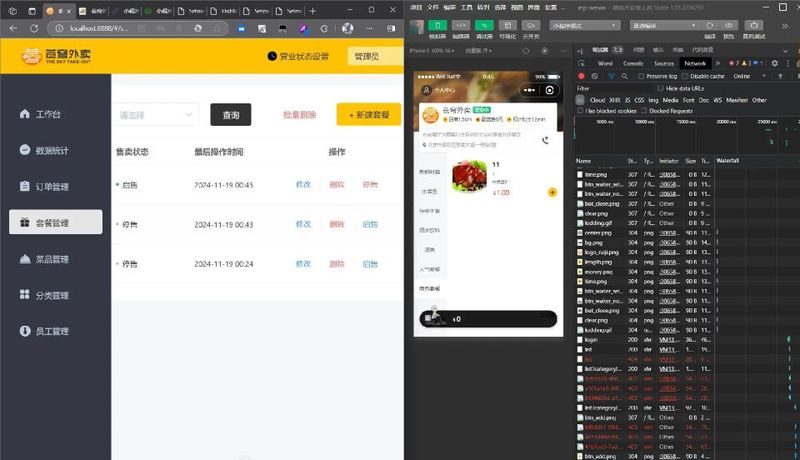
Task: Click the 批量删除 batch delete link
Action: pyautogui.click(x=299, y=115)
